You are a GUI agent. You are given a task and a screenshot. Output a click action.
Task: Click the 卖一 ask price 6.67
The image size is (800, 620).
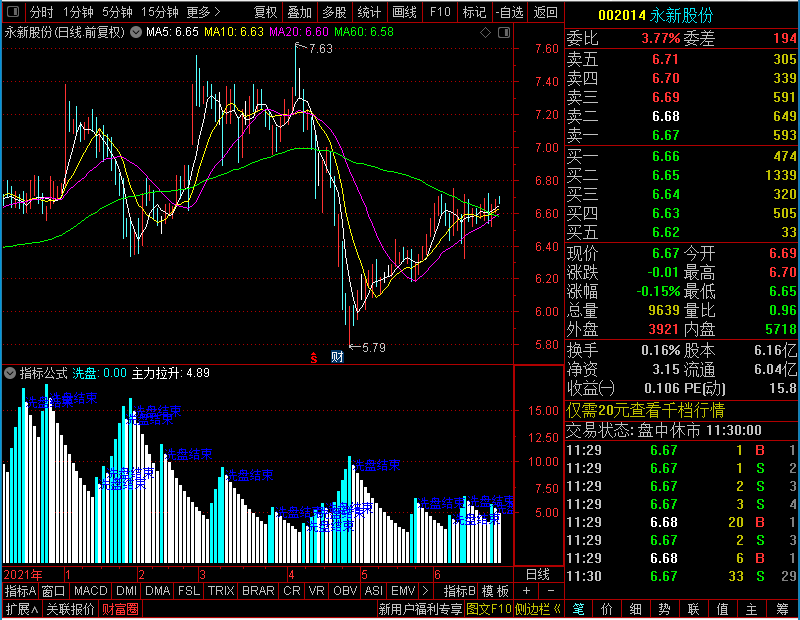click(666, 135)
